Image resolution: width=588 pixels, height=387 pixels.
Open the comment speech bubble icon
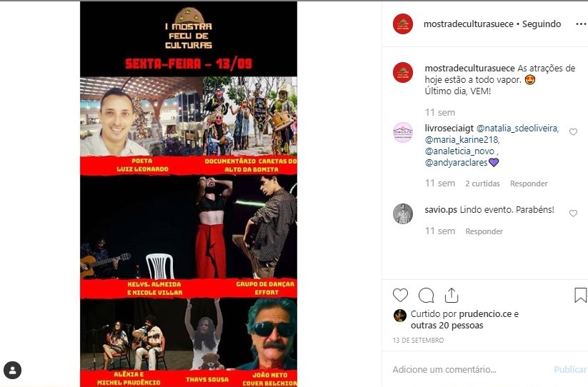pos(426,295)
